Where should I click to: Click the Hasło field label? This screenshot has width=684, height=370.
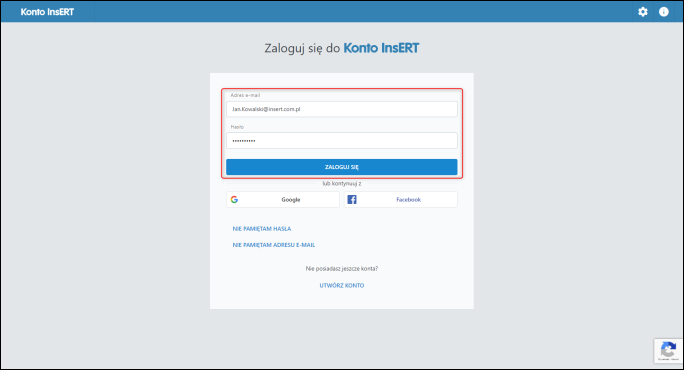237,127
